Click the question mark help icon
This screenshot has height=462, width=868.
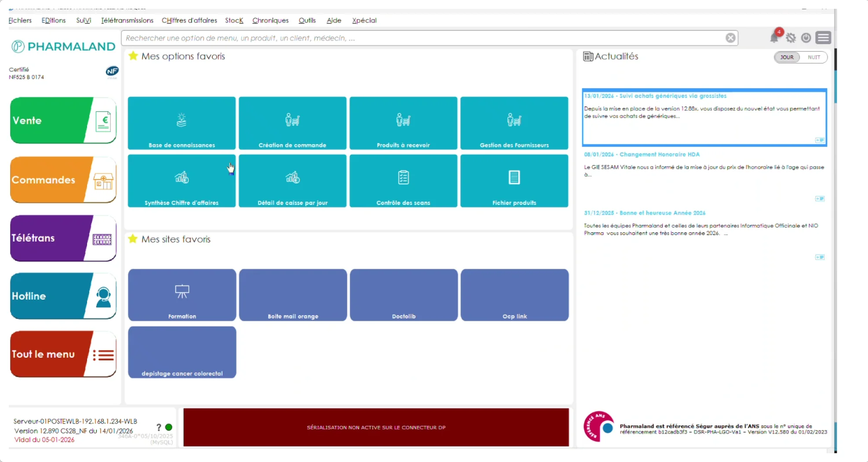(x=159, y=427)
